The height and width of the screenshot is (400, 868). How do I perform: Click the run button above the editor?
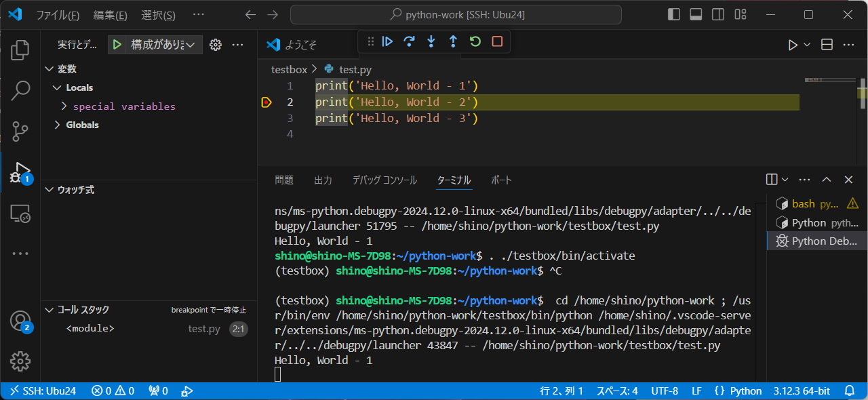tap(792, 44)
